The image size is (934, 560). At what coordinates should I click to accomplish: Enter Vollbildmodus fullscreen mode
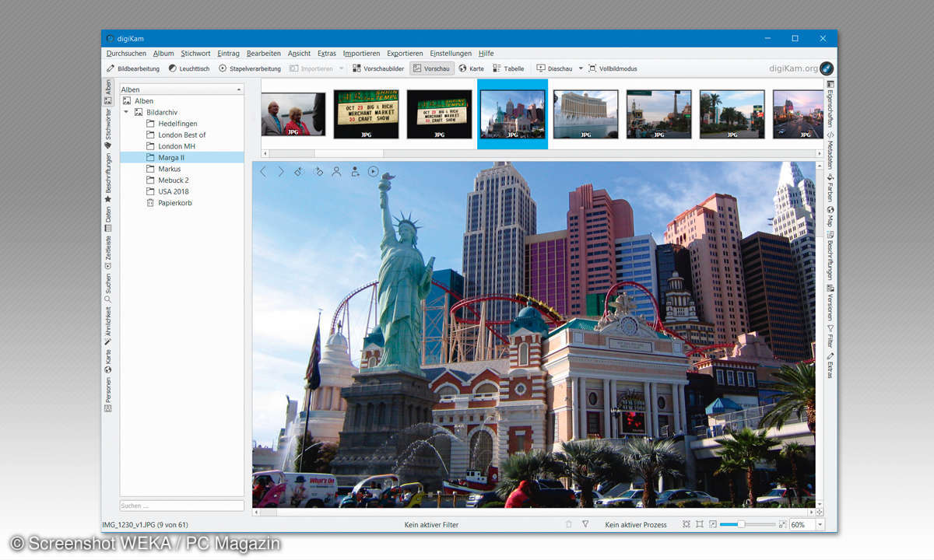click(613, 68)
